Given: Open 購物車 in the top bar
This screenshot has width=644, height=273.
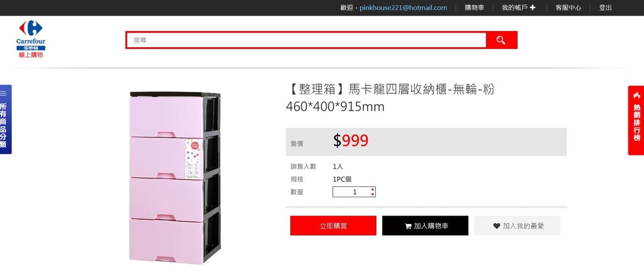Looking at the screenshot, I should (x=474, y=8).
